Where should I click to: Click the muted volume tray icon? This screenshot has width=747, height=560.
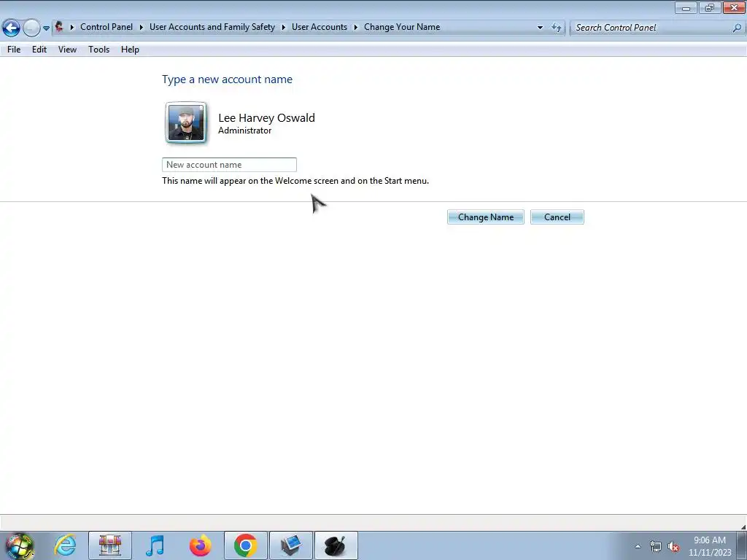tap(673, 547)
